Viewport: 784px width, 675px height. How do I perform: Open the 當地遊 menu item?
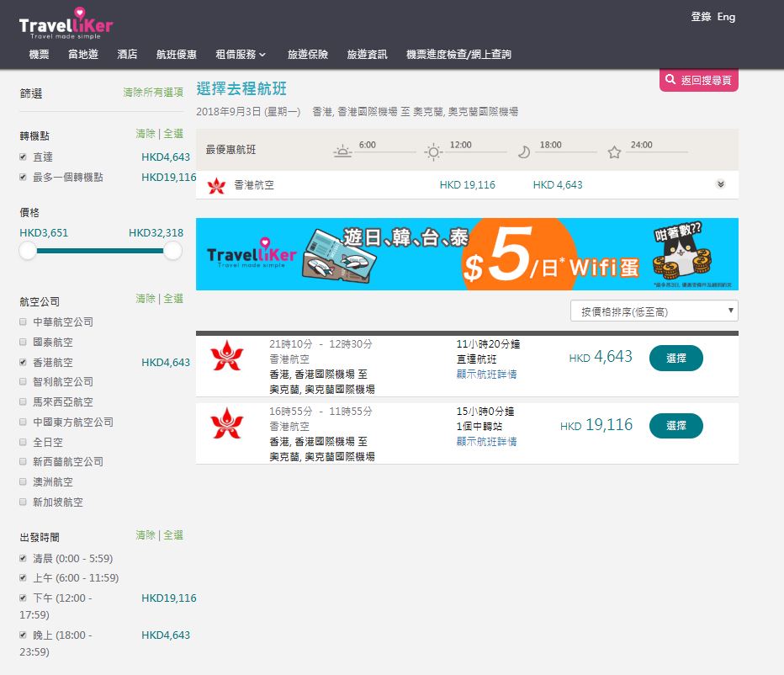tap(83, 54)
